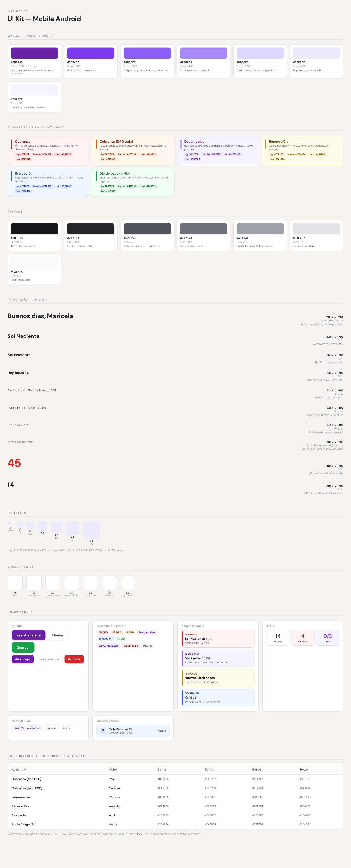Select the Visita realizada tag

pos(108,646)
